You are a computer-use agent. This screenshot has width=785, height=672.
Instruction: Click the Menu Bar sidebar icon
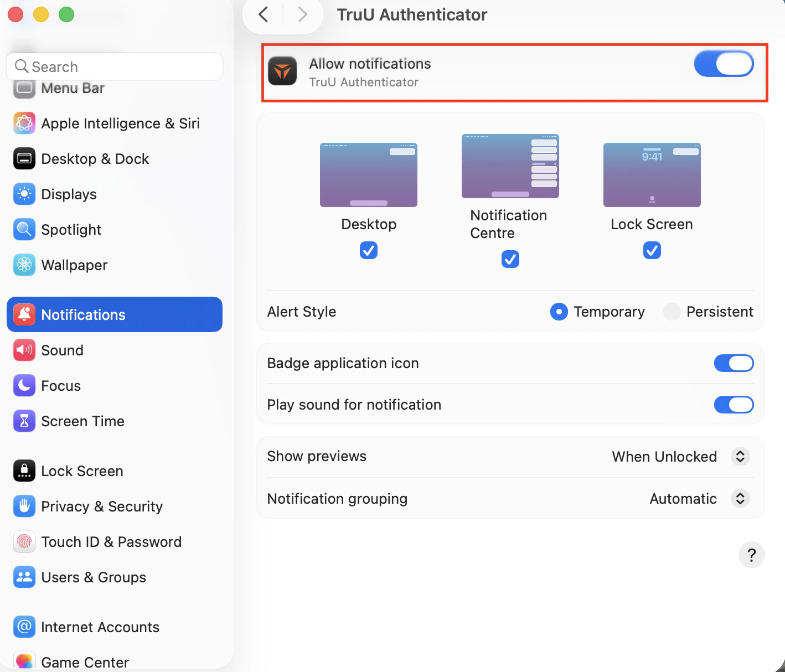click(x=24, y=89)
